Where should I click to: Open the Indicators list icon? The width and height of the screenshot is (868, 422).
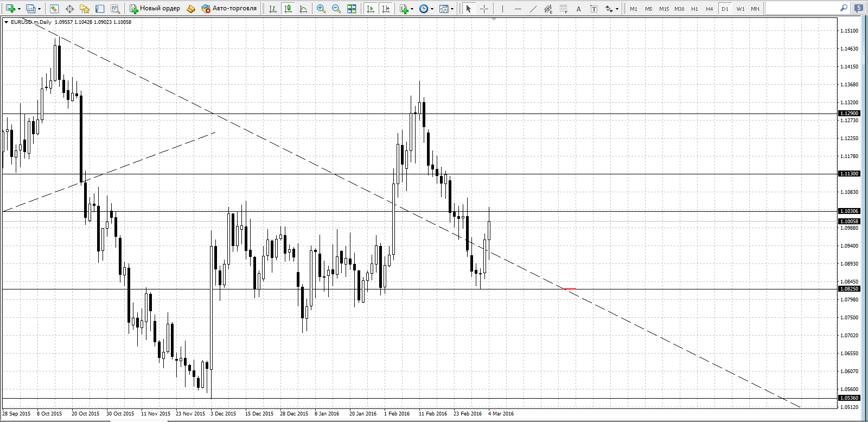404,9
